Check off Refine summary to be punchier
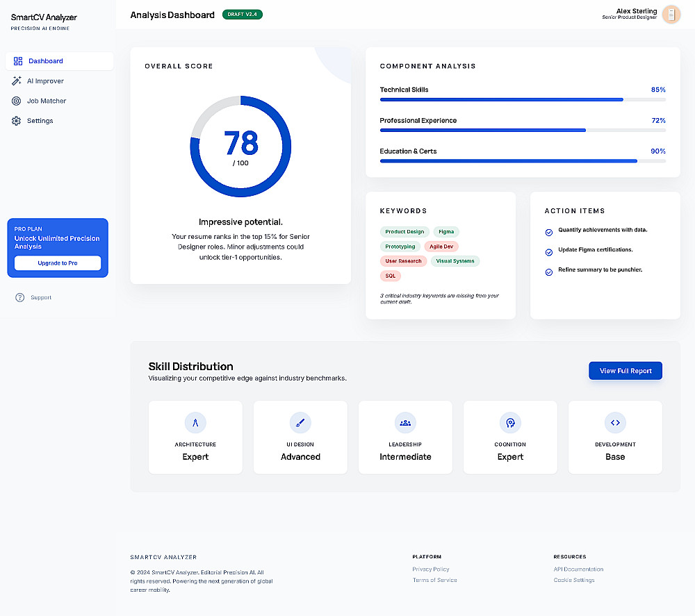 tap(549, 272)
